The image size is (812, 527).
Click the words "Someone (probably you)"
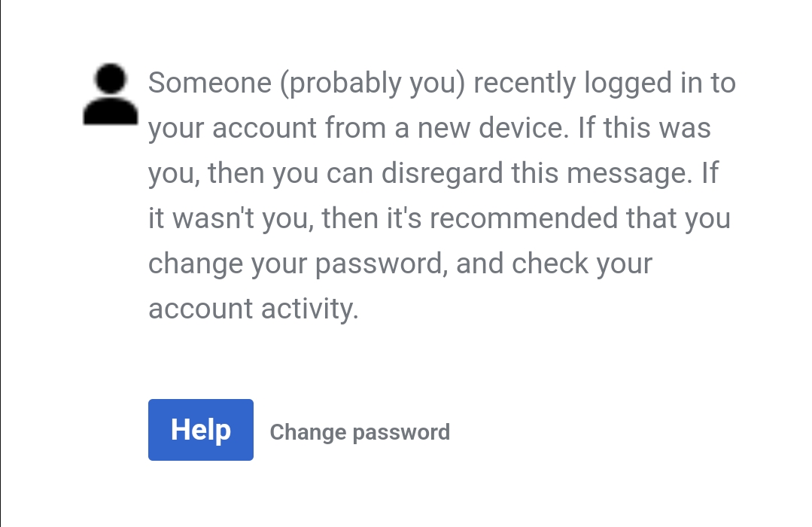coord(305,83)
